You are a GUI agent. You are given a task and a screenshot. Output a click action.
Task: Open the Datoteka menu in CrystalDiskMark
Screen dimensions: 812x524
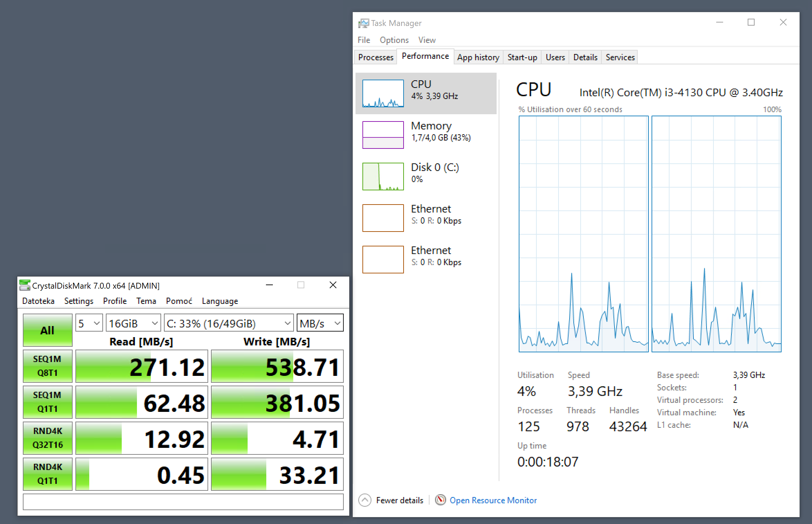click(x=38, y=301)
